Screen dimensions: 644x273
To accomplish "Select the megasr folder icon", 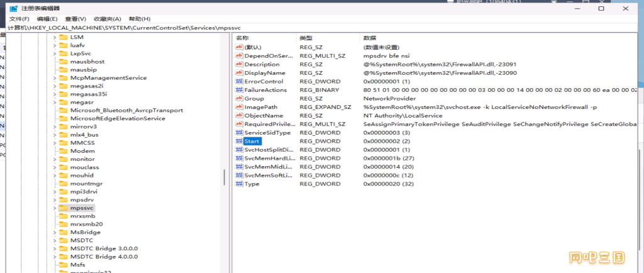I will 63,103.
